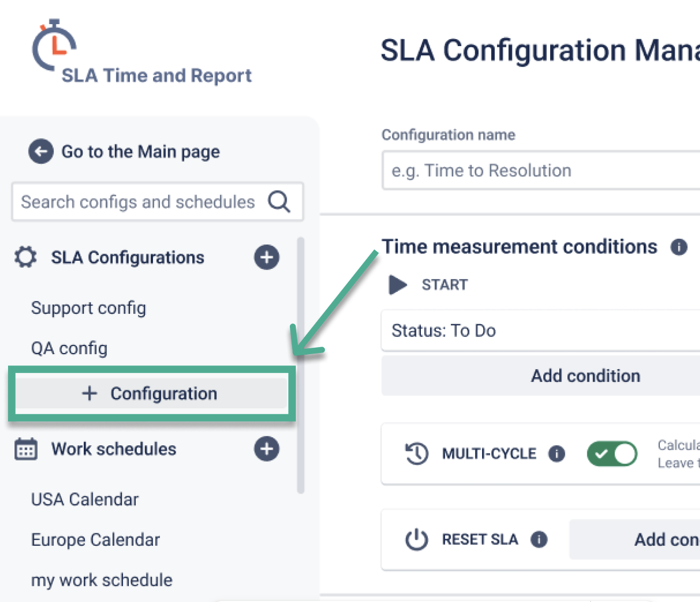Click the info icon next to Time measurement conditions

pyautogui.click(x=679, y=247)
